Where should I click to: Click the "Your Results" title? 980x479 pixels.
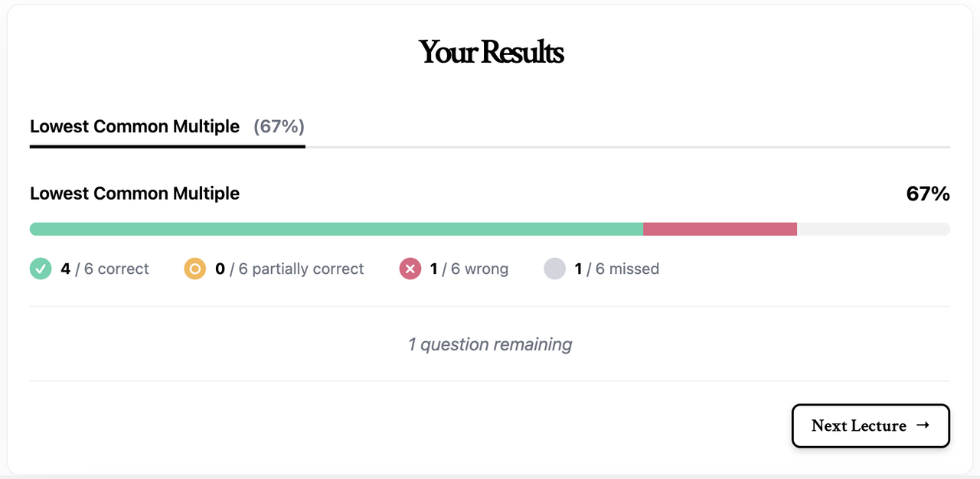coord(491,52)
